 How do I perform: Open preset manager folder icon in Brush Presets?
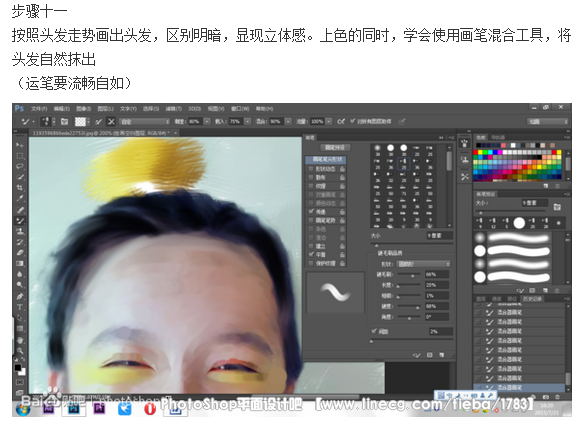(x=557, y=206)
